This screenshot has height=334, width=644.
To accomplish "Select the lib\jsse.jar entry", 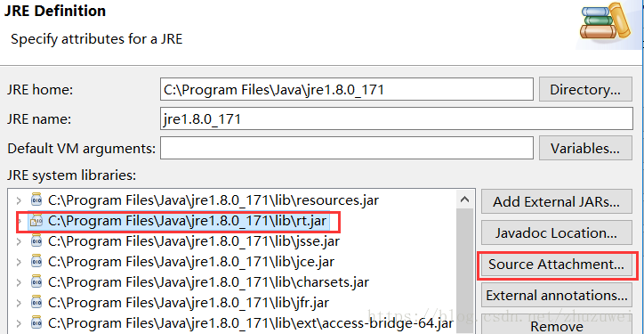I will 194,241.
